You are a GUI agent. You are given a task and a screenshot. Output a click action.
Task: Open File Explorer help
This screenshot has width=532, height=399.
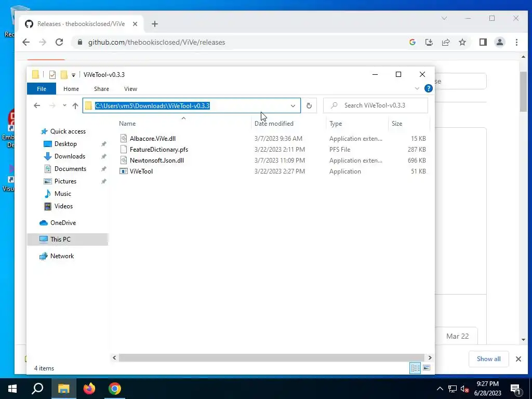coord(429,88)
